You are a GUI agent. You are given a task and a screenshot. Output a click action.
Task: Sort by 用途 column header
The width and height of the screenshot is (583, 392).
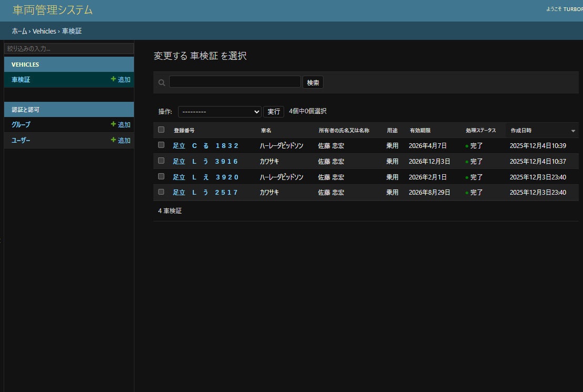click(x=392, y=131)
